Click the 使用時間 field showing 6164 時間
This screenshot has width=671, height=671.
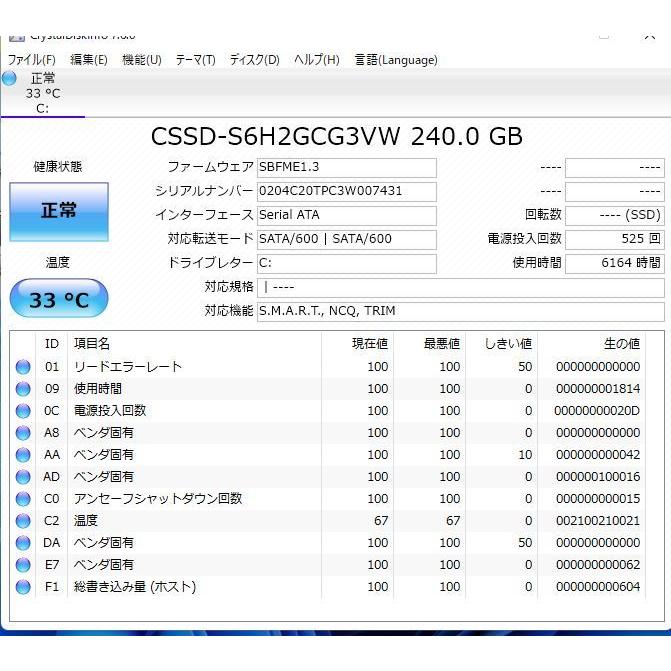coord(615,263)
